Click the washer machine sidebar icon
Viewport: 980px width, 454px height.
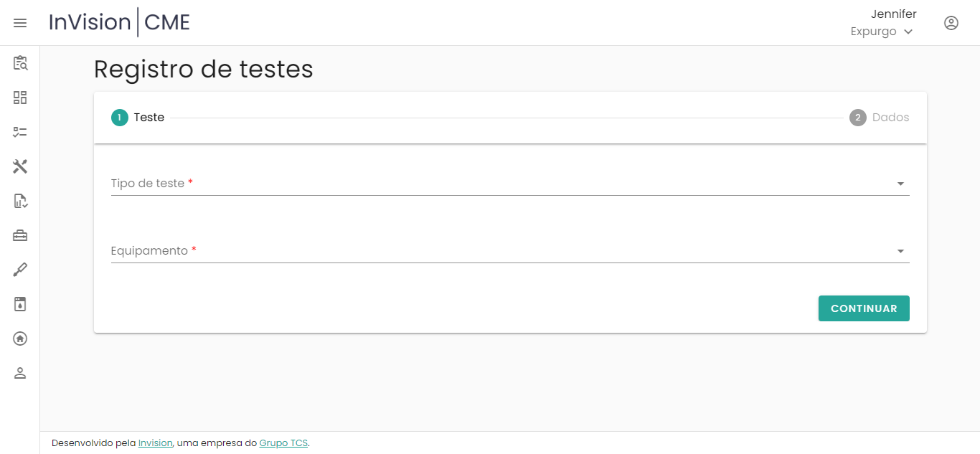coord(20,304)
